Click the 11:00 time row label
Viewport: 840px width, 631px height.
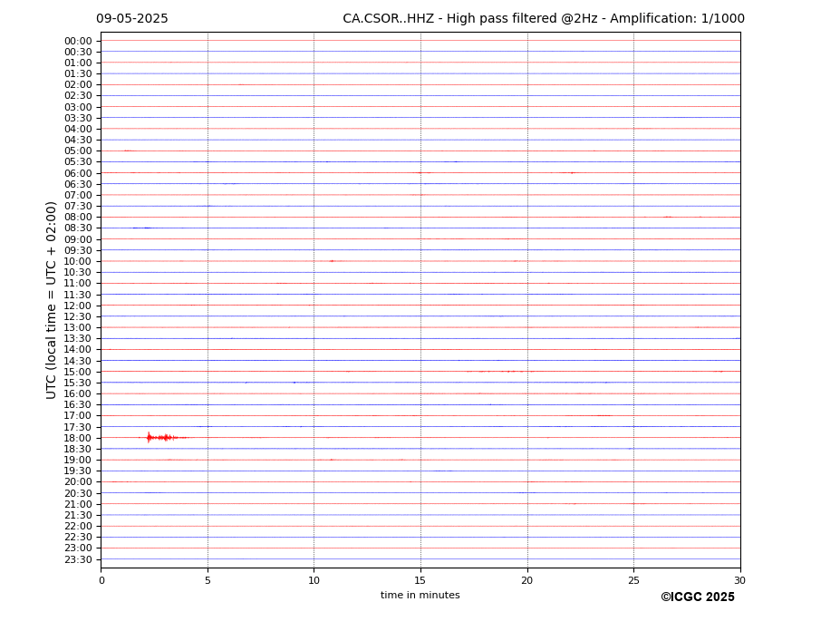78,284
